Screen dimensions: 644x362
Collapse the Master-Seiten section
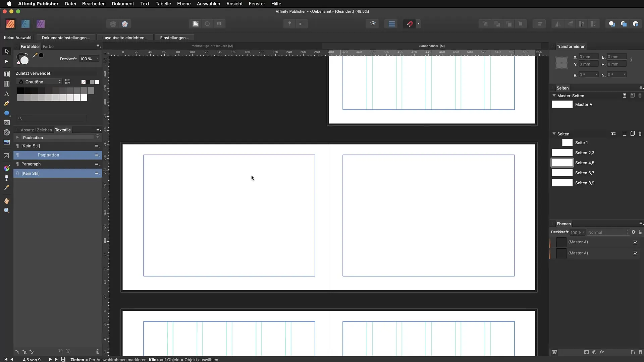554,96
